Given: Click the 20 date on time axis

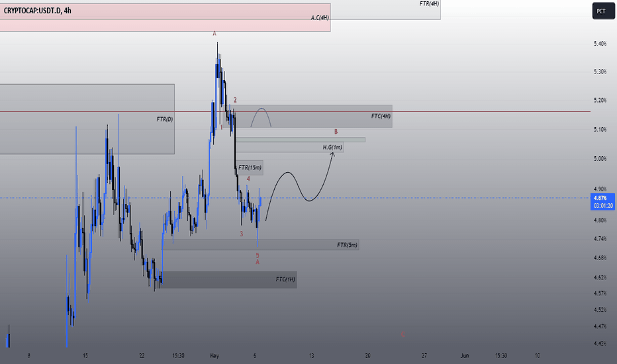Looking at the screenshot, I should pyautogui.click(x=367, y=356).
